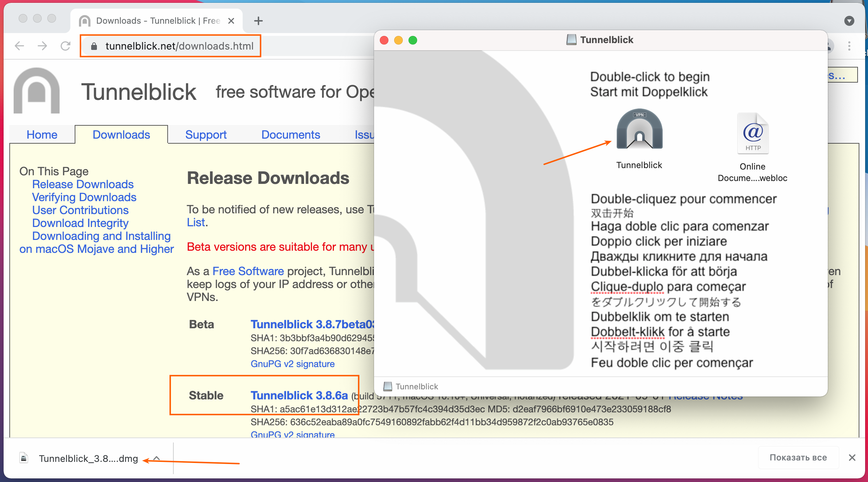
Task: Switch to the Support tab
Action: (x=206, y=135)
